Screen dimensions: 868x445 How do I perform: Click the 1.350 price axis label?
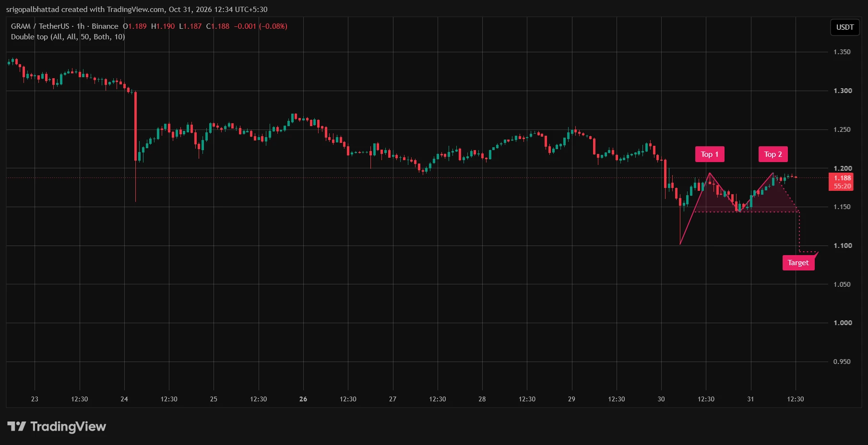pos(842,52)
